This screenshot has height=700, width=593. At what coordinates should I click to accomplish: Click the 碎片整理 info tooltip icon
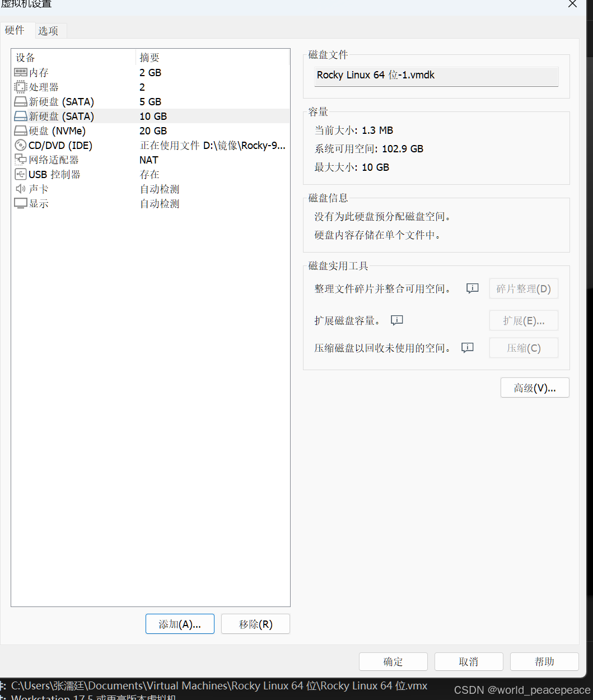(x=472, y=288)
